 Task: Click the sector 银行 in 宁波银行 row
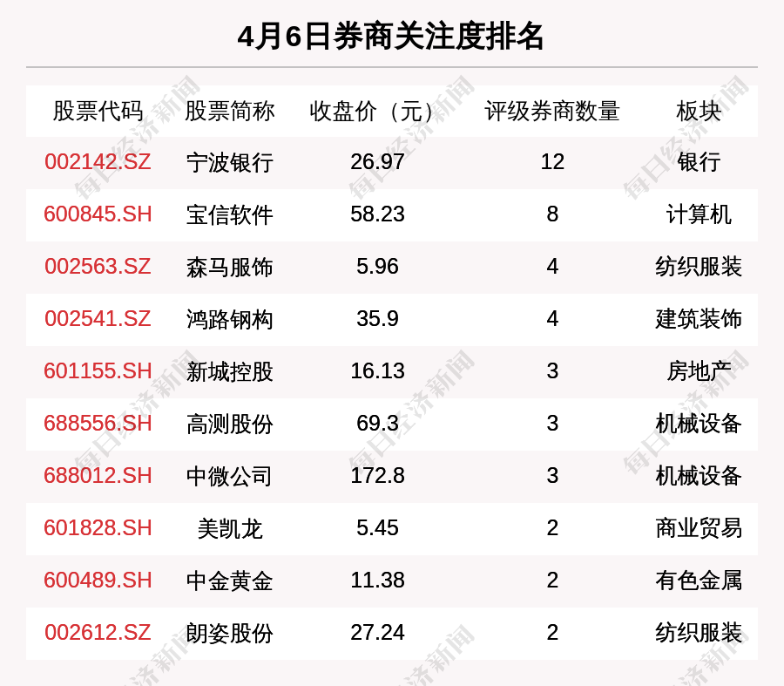click(699, 163)
